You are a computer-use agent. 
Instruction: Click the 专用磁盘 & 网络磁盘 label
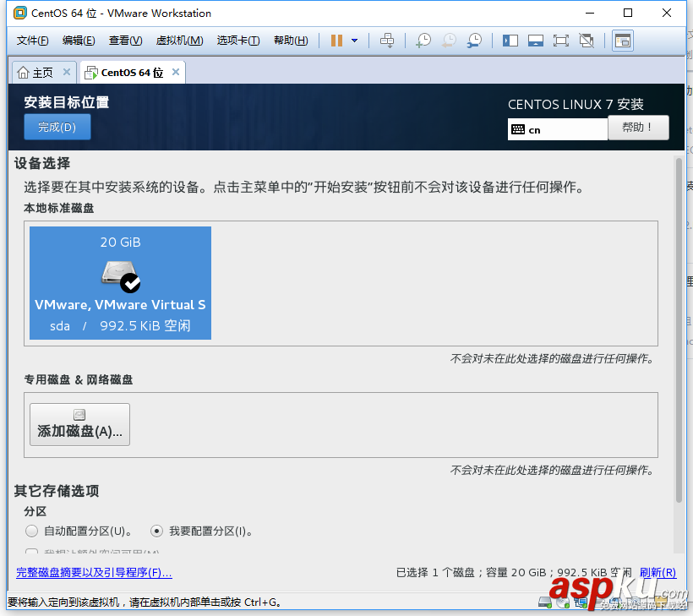click(79, 379)
